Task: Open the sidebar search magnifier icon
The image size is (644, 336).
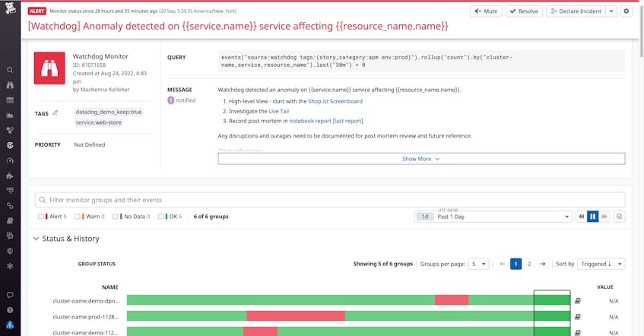Action: pyautogui.click(x=10, y=70)
